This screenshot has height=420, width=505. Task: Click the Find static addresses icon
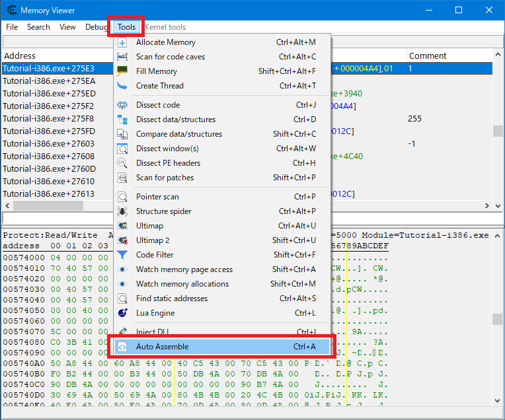pyautogui.click(x=122, y=298)
